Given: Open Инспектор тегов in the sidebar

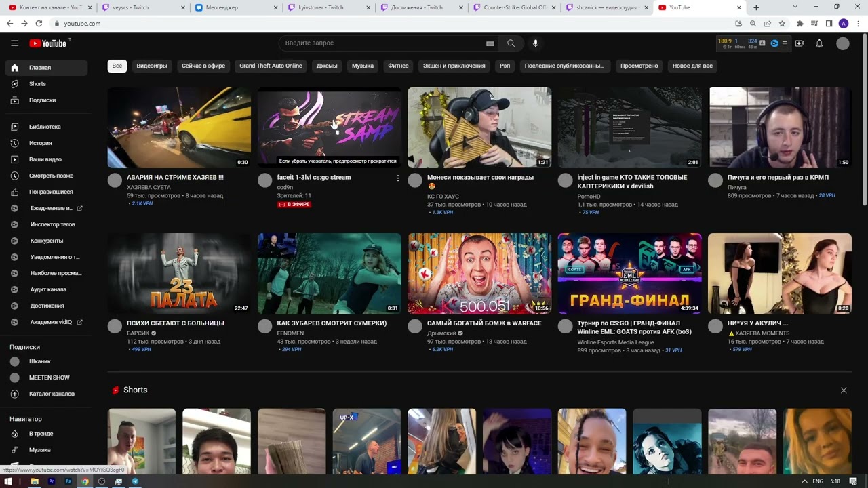Looking at the screenshot, I should [46, 224].
